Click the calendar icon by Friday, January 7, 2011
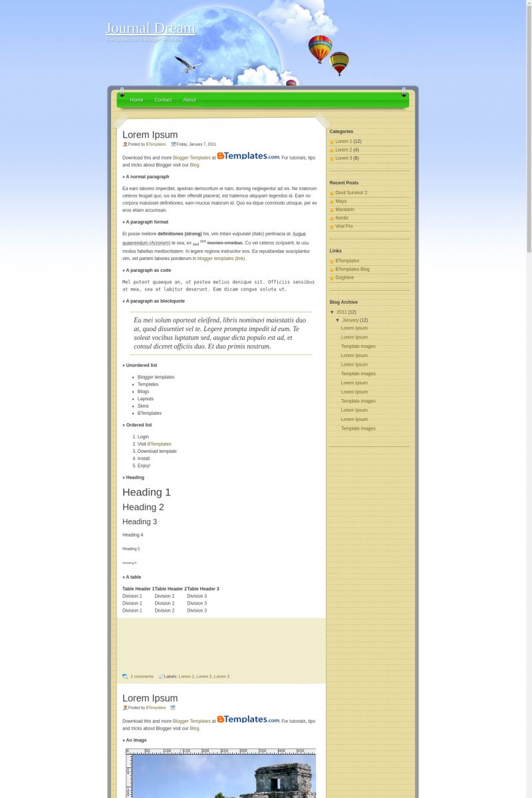This screenshot has width=532, height=798. point(174,144)
